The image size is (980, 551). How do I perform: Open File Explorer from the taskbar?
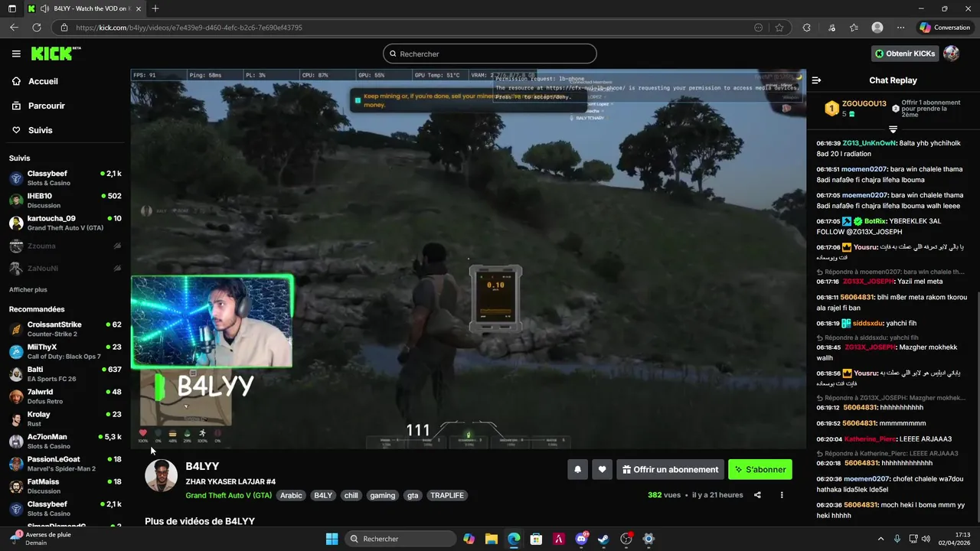click(x=492, y=539)
